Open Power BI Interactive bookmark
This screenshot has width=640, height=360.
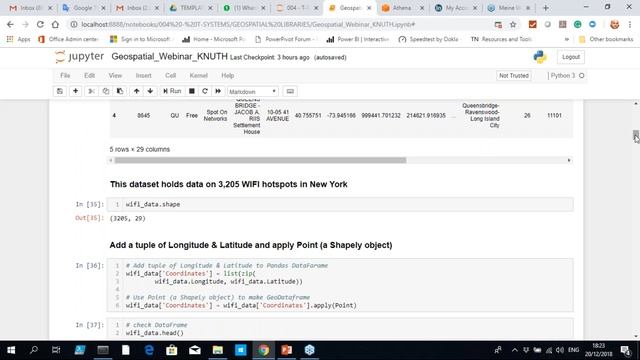(x=358, y=39)
